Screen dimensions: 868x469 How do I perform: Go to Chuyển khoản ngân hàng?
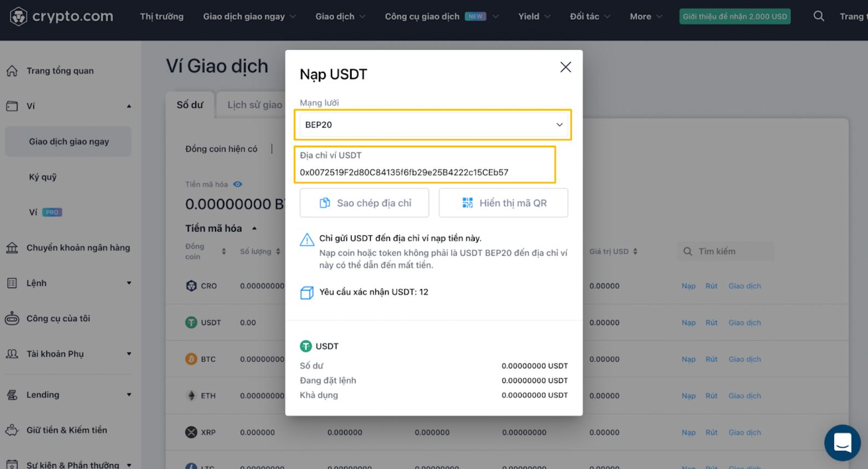pos(78,248)
